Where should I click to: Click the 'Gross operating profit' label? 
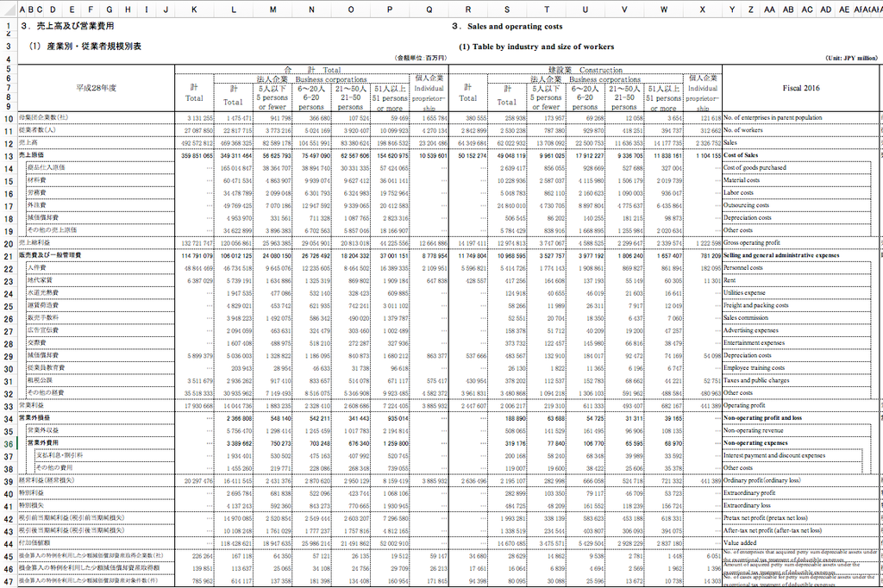(x=751, y=243)
